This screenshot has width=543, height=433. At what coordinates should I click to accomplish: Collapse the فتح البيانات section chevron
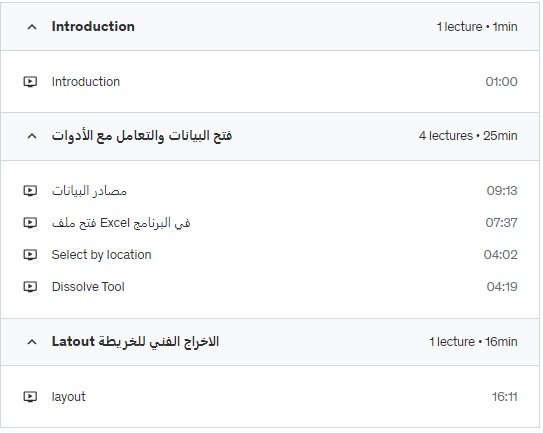pos(32,136)
